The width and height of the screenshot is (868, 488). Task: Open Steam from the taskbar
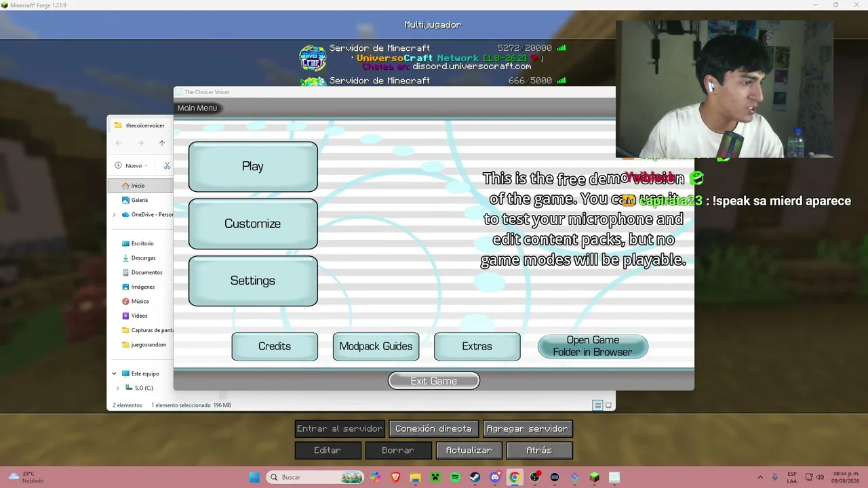point(475,477)
